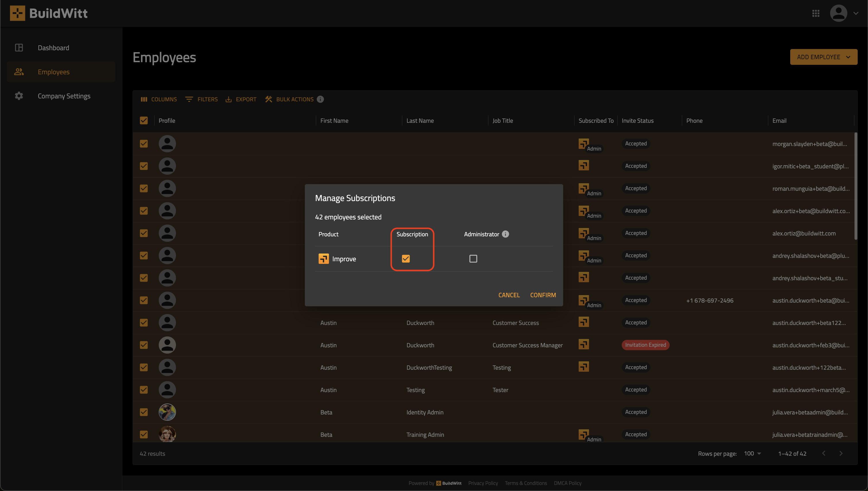
Task: Toggle the select-all header checkbox
Action: pyautogui.click(x=144, y=120)
